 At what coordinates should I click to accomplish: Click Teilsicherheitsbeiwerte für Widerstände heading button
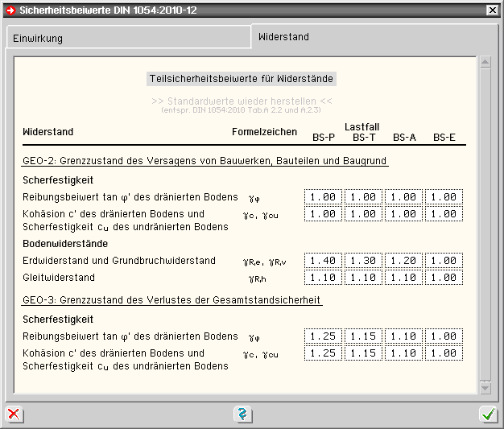[x=242, y=79]
